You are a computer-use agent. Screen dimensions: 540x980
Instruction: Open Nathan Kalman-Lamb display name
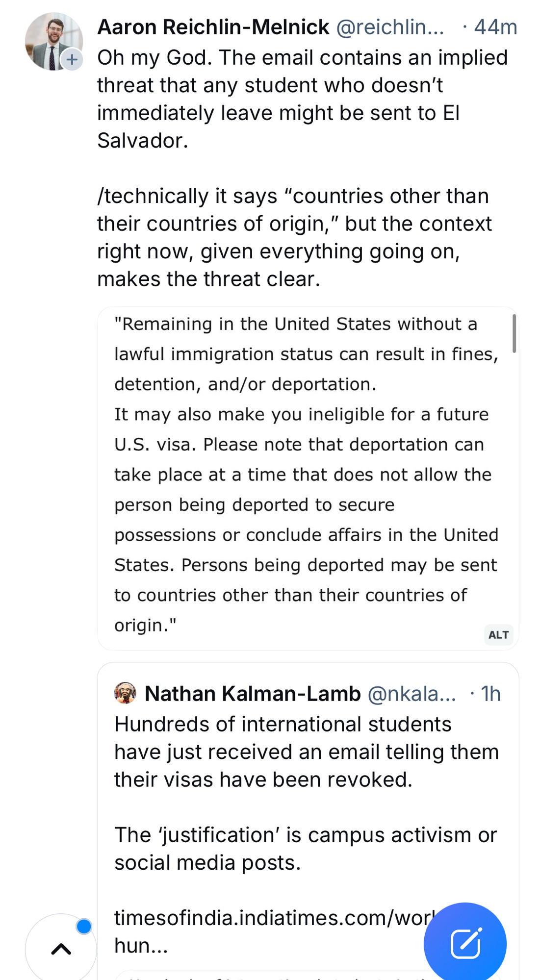pyautogui.click(x=253, y=694)
